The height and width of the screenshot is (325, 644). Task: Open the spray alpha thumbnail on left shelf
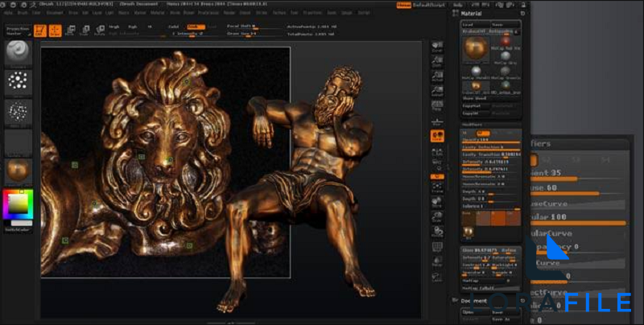(18, 113)
